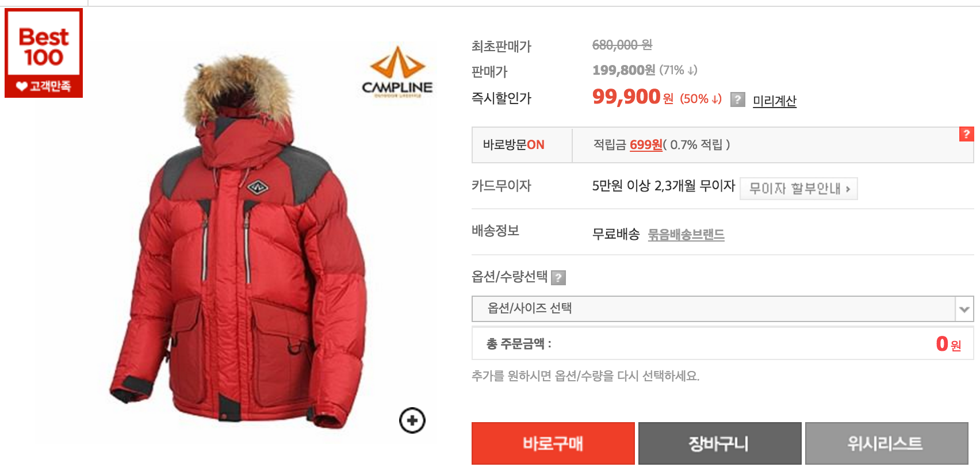
Task: Save item with 위시리스트 wishlist button
Action: [x=886, y=443]
